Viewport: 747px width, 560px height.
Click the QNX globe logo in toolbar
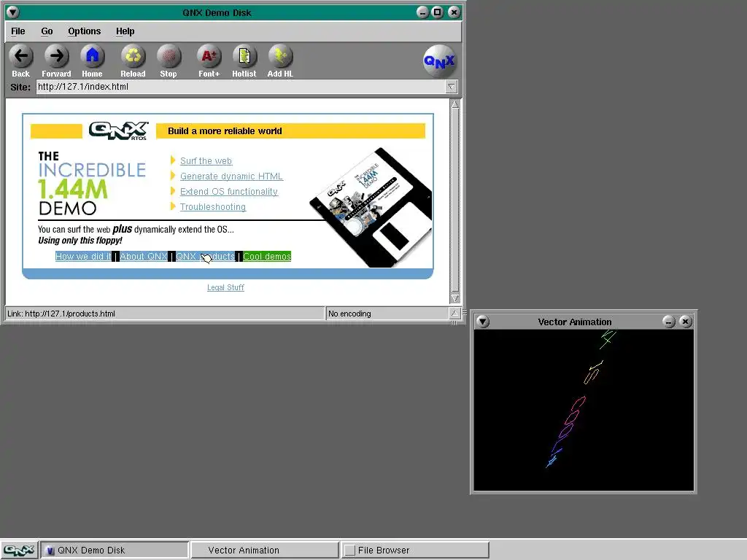439,61
